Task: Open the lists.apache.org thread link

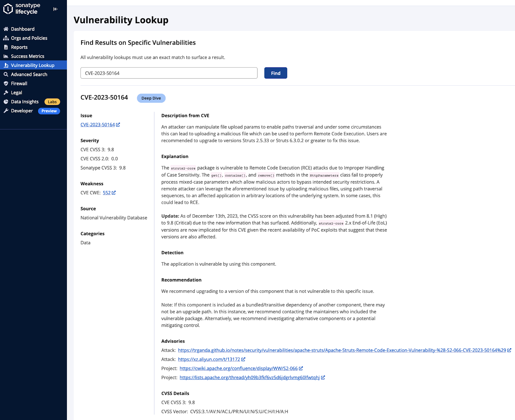Action: point(249,377)
